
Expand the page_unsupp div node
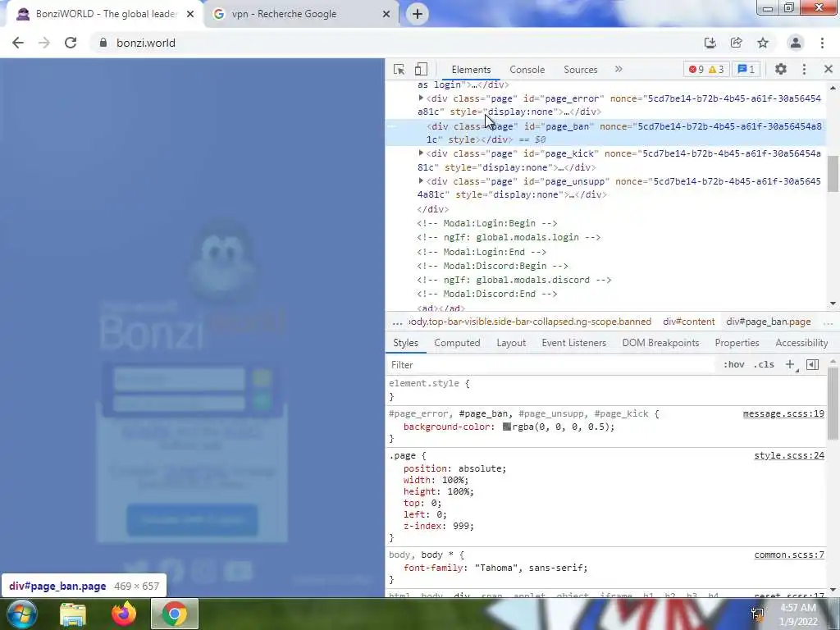pyautogui.click(x=421, y=181)
